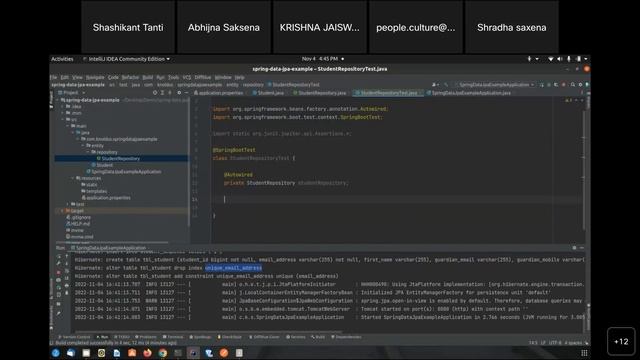Collapse the repository package node

88,152
